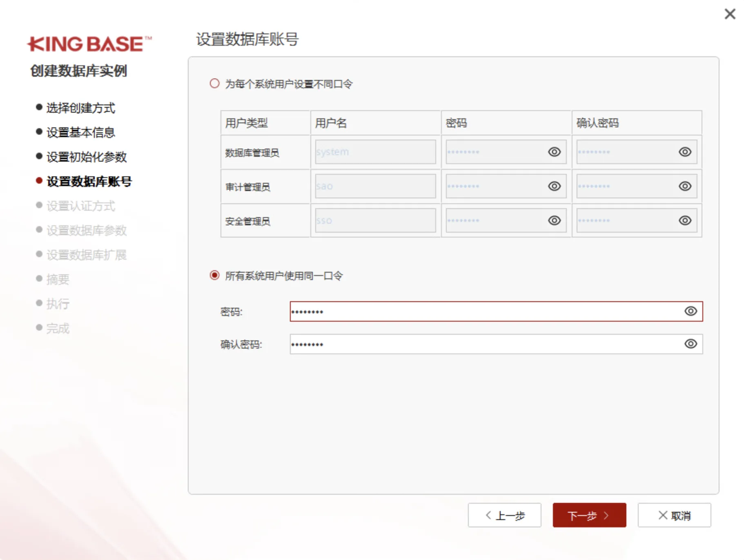The height and width of the screenshot is (560, 744).
Task: Enable different passwords per system user
Action: pyautogui.click(x=214, y=83)
